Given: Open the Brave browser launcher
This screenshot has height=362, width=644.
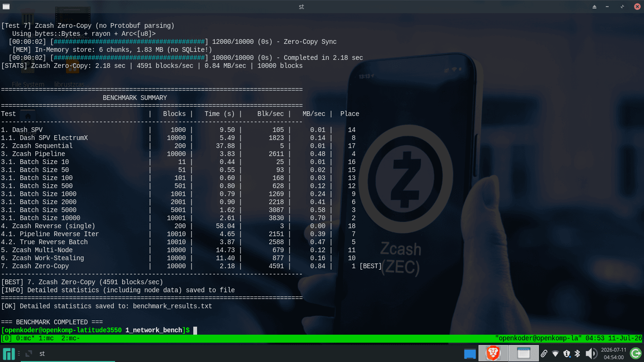Looking at the screenshot, I should point(493,353).
